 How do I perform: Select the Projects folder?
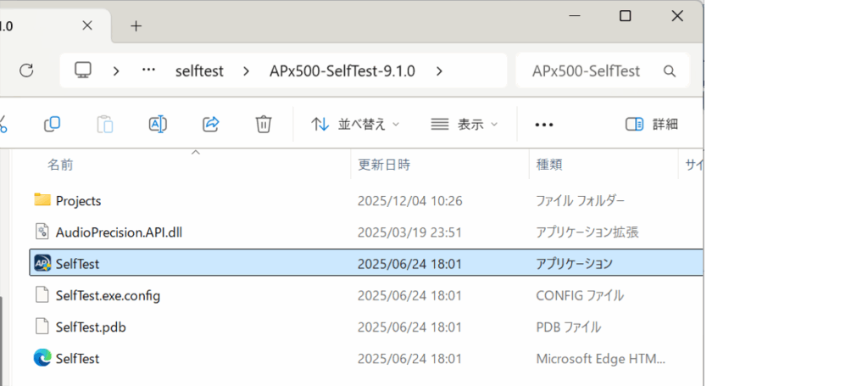tap(78, 201)
